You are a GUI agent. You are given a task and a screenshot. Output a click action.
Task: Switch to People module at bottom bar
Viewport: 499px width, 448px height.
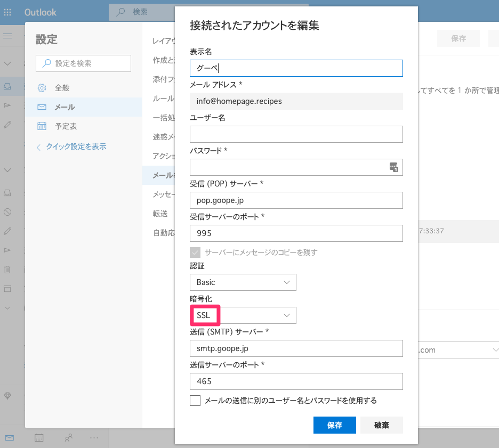click(x=68, y=438)
